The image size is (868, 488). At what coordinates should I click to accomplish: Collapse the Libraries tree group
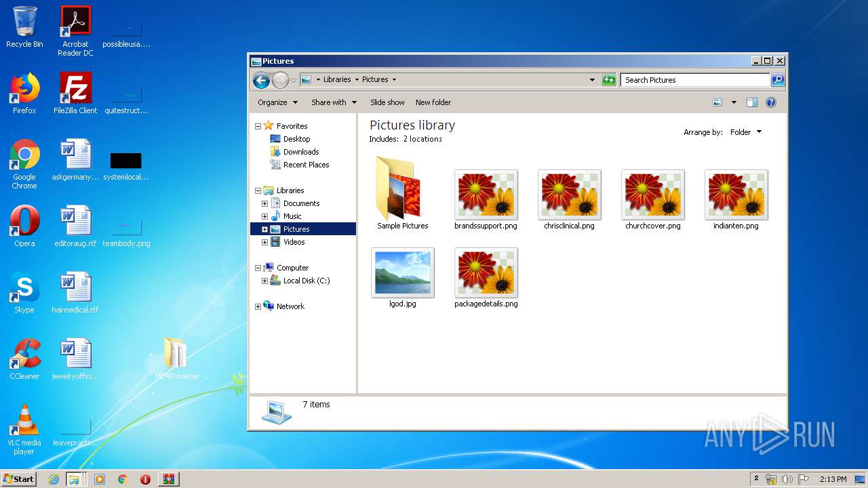[x=258, y=190]
